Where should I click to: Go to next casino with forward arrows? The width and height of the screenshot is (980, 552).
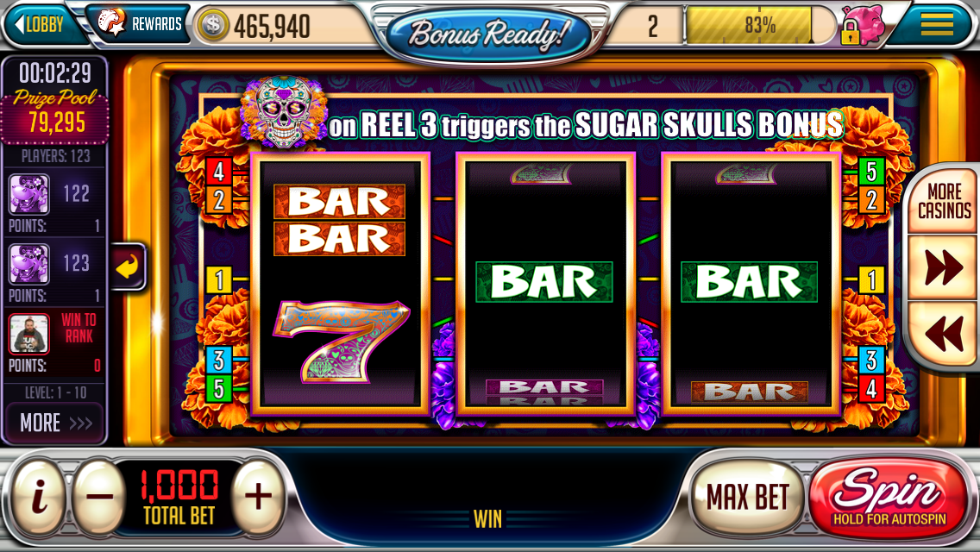click(x=942, y=267)
